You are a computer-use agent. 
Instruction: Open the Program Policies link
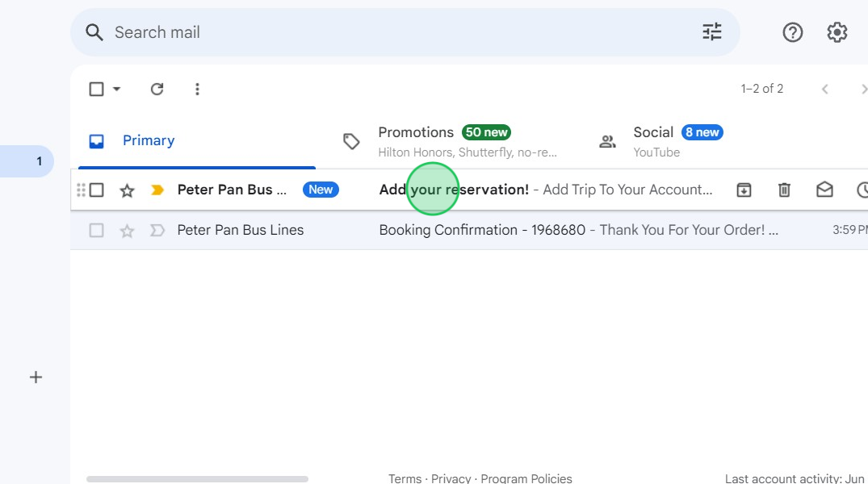pos(528,478)
